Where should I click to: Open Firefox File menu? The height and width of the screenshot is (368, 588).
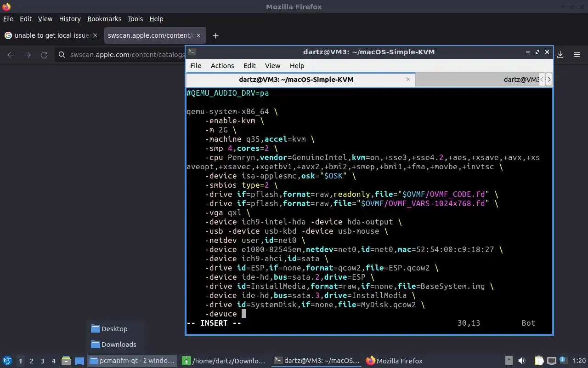(8, 19)
